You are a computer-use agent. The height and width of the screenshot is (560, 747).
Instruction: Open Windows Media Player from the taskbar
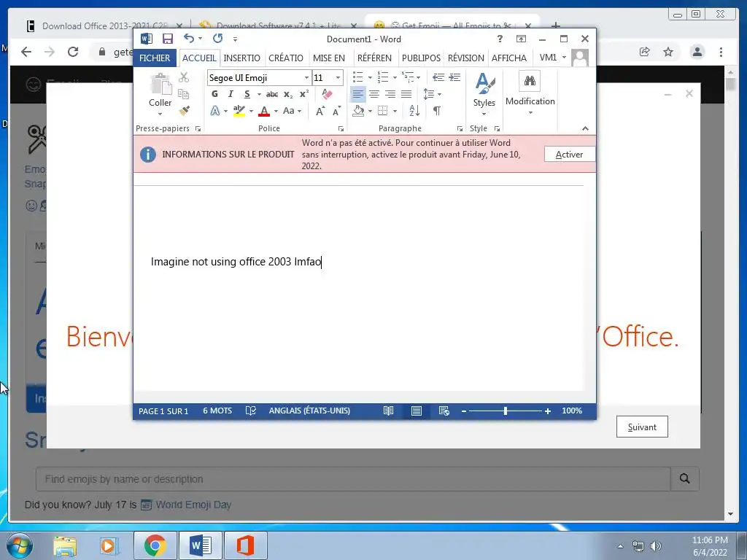pos(108,545)
